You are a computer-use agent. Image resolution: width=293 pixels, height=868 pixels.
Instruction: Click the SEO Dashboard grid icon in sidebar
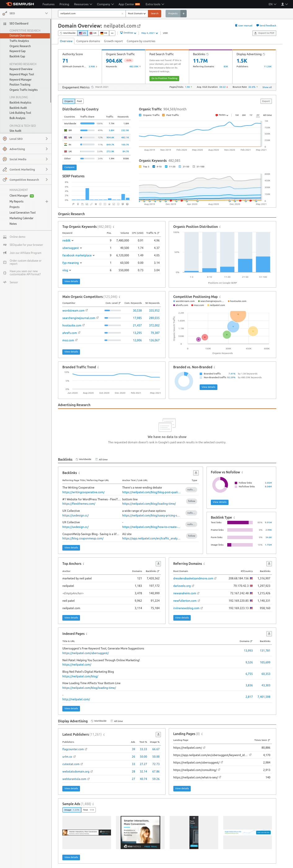coord(5,24)
